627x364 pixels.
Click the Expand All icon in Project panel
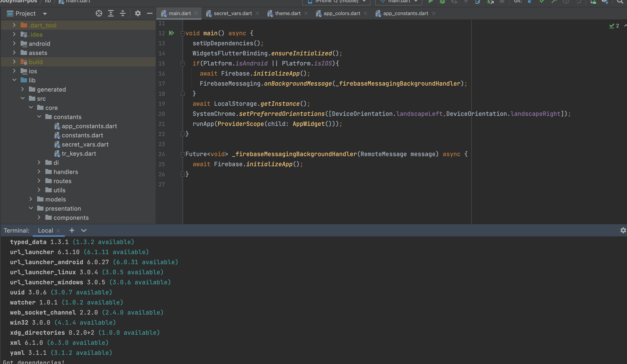click(111, 14)
